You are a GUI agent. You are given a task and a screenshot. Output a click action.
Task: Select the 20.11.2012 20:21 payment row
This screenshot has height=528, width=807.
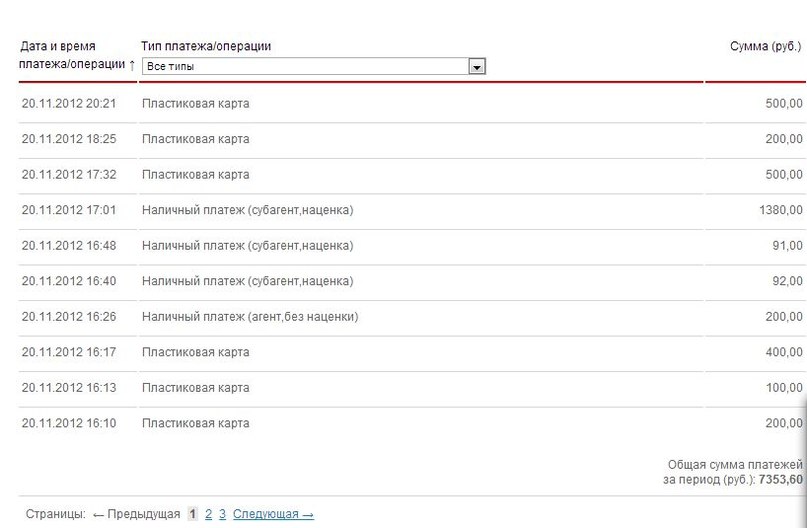(412, 103)
